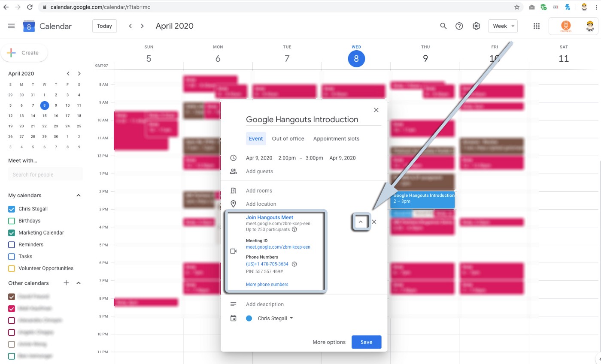The width and height of the screenshot is (601, 364).
Task: Open the Google apps grid
Action: pos(536,26)
